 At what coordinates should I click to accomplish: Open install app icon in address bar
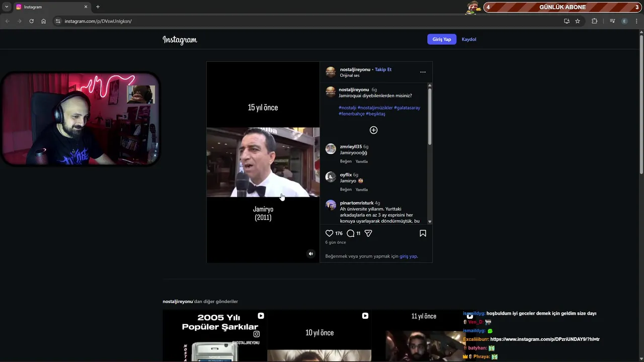click(567, 21)
